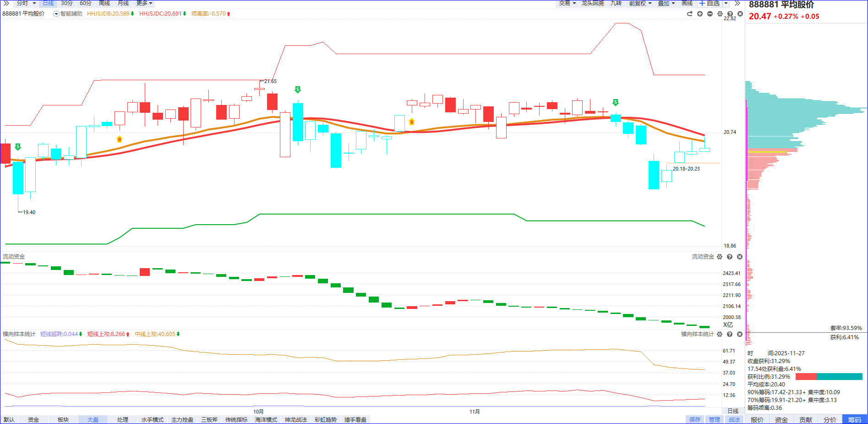The width and height of the screenshot is (868, 424).
Task: Toggle the 智能辅助 circle button
Action: point(56,14)
